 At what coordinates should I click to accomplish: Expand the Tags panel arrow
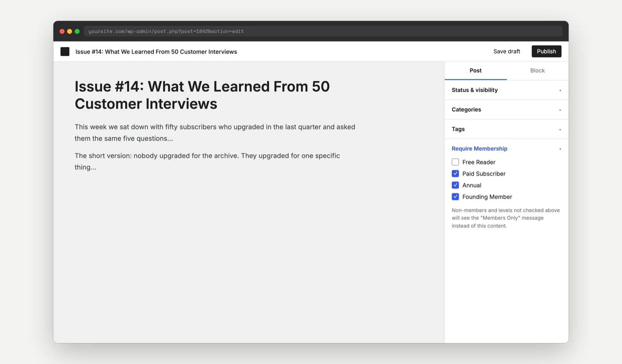point(560,129)
